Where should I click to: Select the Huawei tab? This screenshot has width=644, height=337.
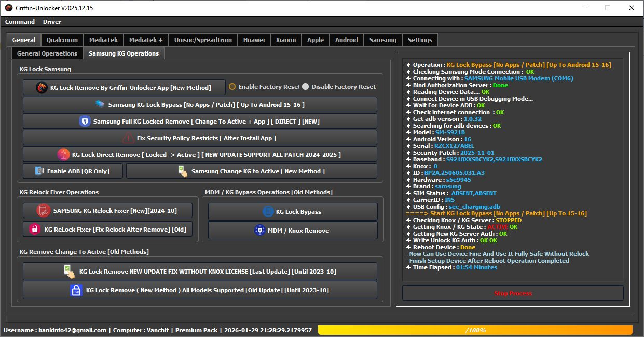pyautogui.click(x=254, y=40)
